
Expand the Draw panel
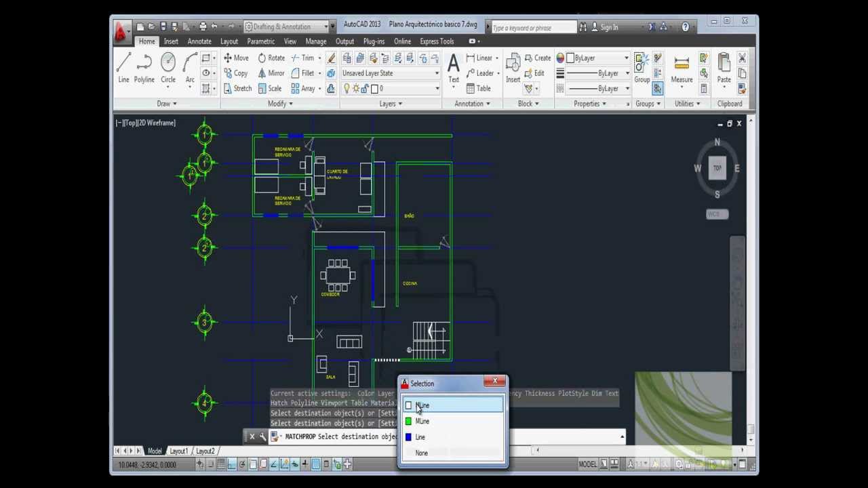(x=166, y=104)
